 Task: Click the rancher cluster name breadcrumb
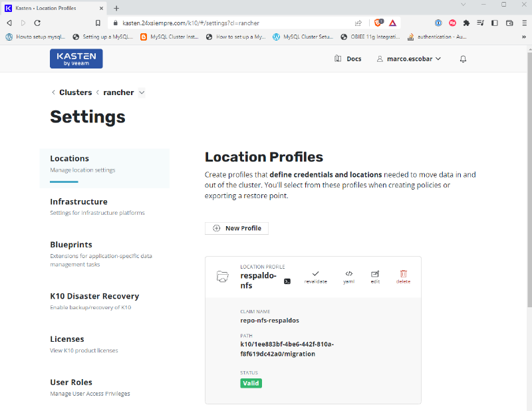pyautogui.click(x=118, y=92)
